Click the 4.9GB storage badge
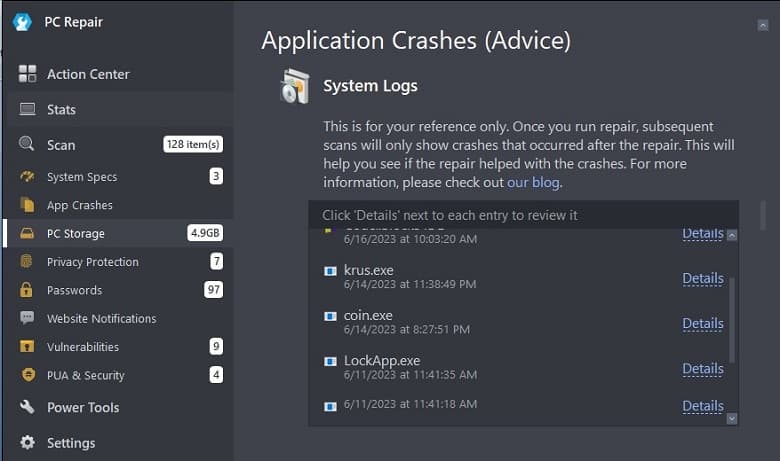This screenshot has width=780, height=461. pyautogui.click(x=205, y=233)
